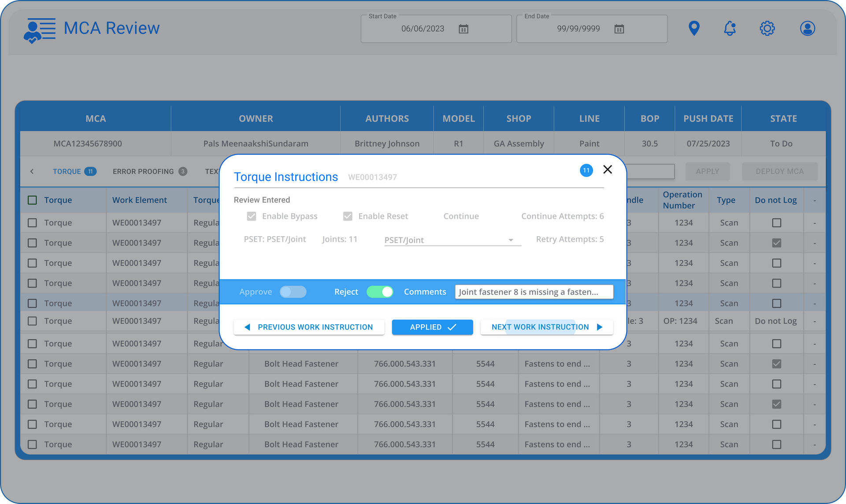Check the last Torque row checkbox
Screen dimensions: 846x504
click(32, 445)
